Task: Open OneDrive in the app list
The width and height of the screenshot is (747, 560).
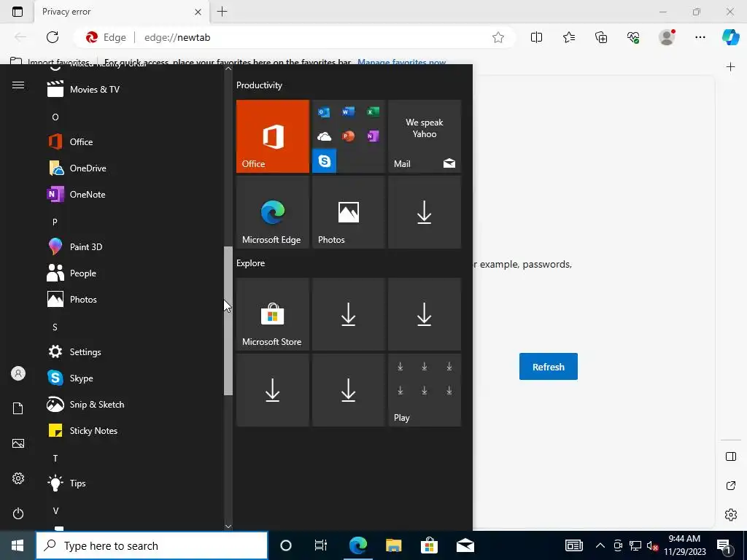Action: pyautogui.click(x=128, y=168)
